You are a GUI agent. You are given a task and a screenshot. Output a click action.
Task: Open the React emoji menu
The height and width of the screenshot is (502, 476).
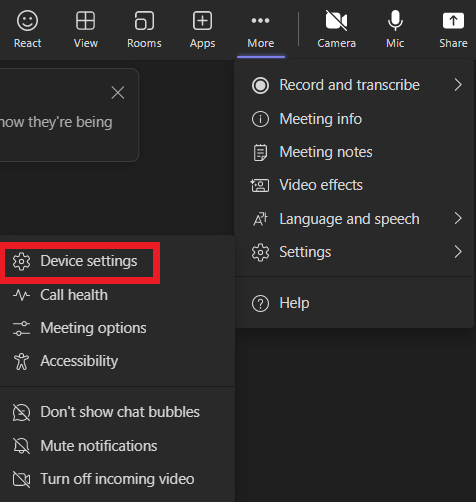27,29
